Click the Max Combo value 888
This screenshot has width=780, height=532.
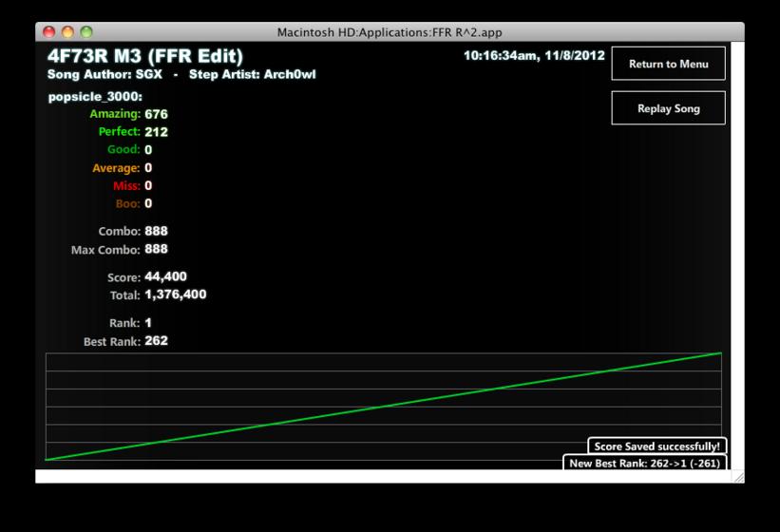click(156, 249)
